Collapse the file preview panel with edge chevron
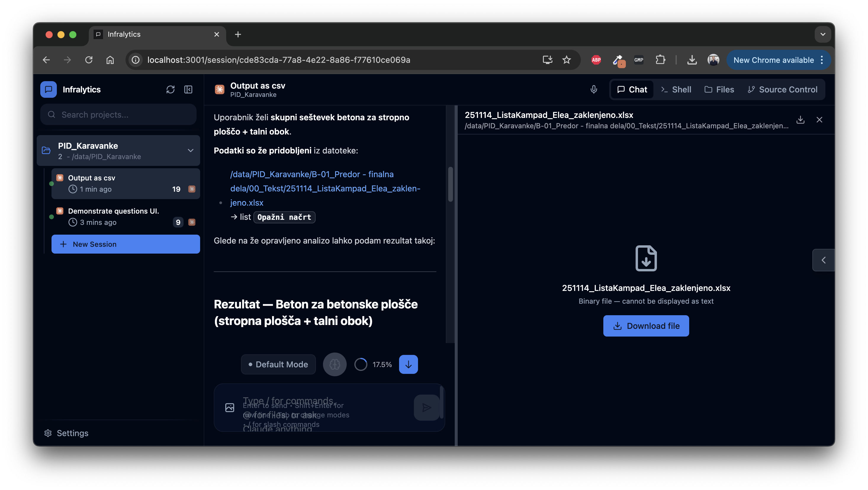This screenshot has height=490, width=868. point(823,260)
